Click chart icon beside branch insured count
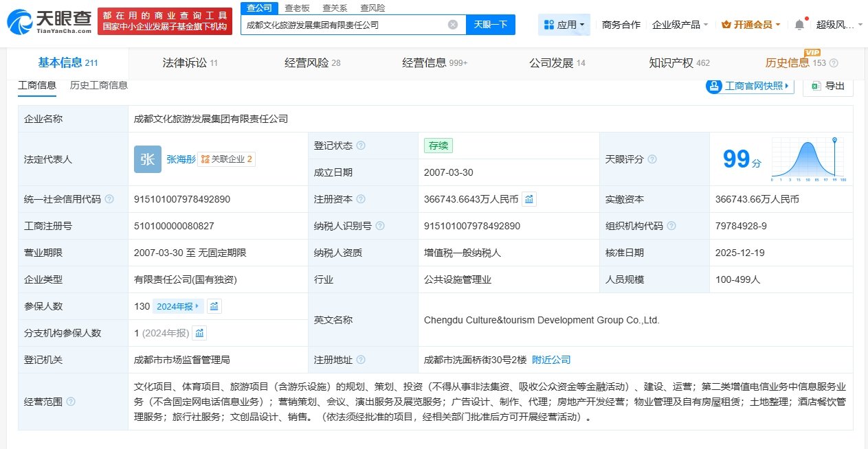The width and height of the screenshot is (868, 449). tap(199, 333)
